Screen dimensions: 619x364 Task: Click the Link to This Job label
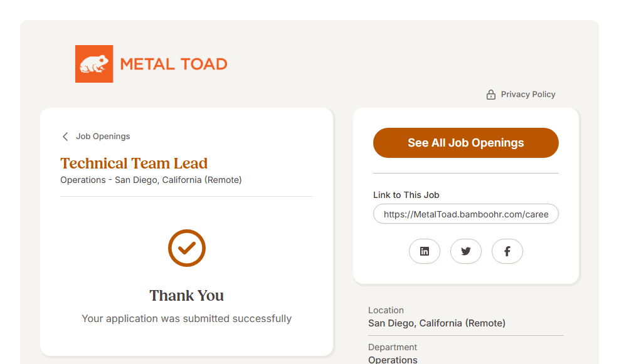[x=406, y=195]
